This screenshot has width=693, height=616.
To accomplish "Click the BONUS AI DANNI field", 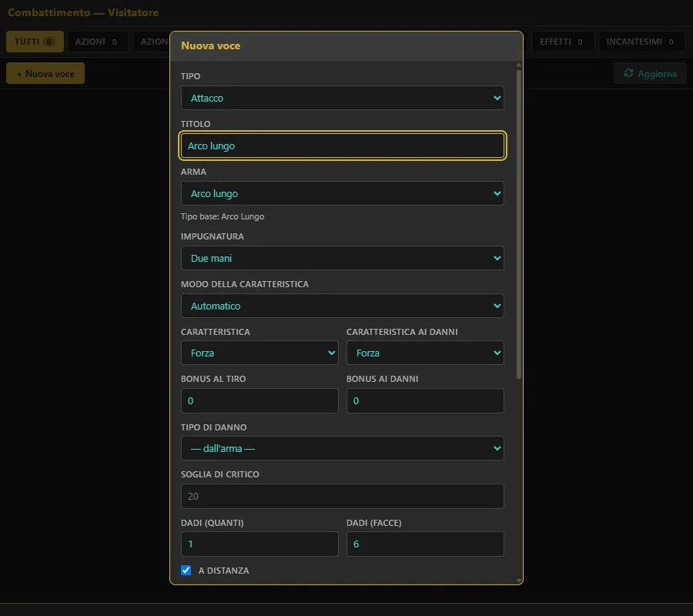I will (x=425, y=401).
